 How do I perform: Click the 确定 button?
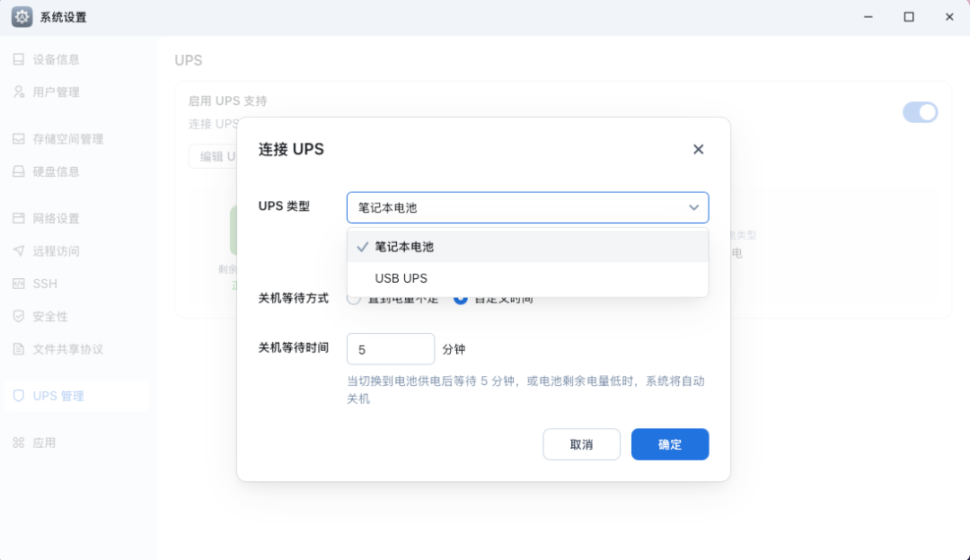click(x=670, y=444)
